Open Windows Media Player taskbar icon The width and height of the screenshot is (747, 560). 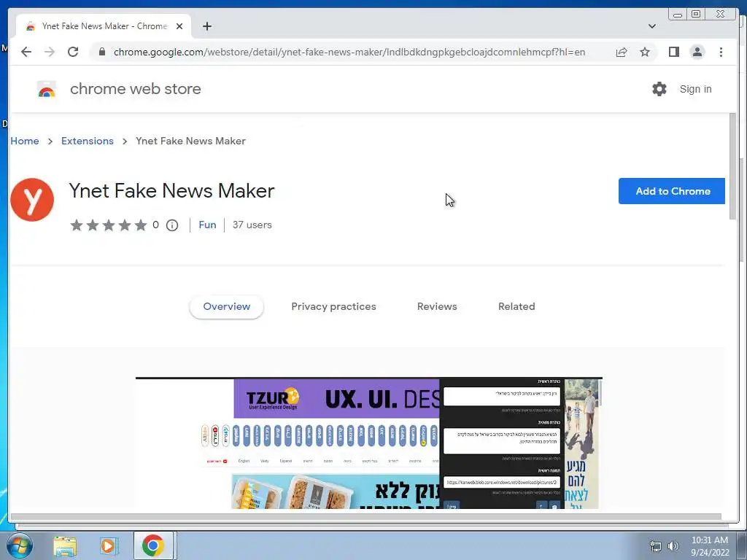coord(108,545)
